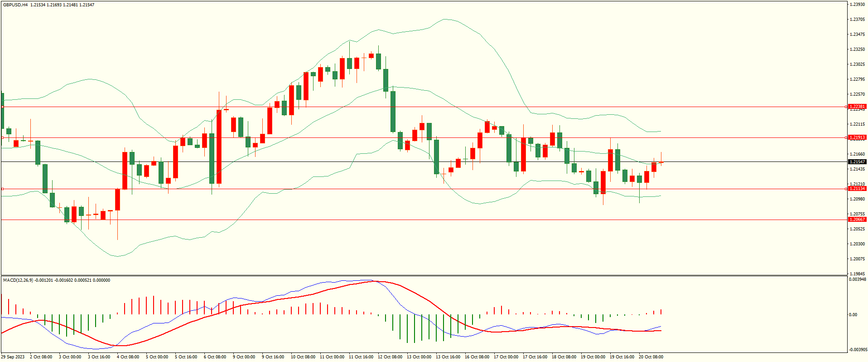
Task: Click the 17 Oct 00:00 time label
Action: [506, 357]
